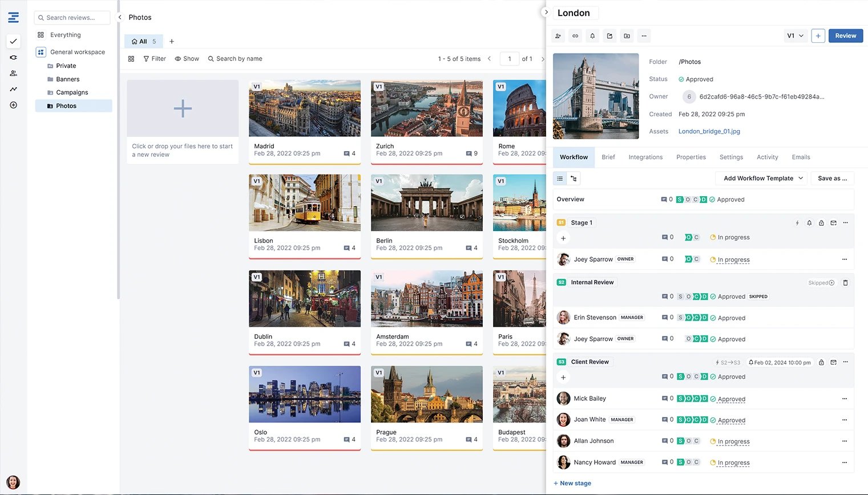The height and width of the screenshot is (495, 868).
Task: Open the Insights chart icon in sidebar
Action: 13,89
